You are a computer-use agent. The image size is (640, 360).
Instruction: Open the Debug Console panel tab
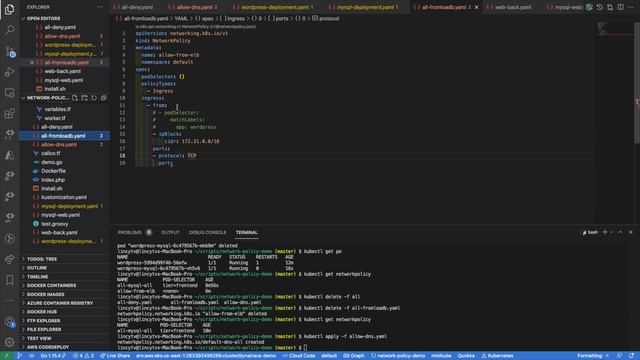(207, 232)
